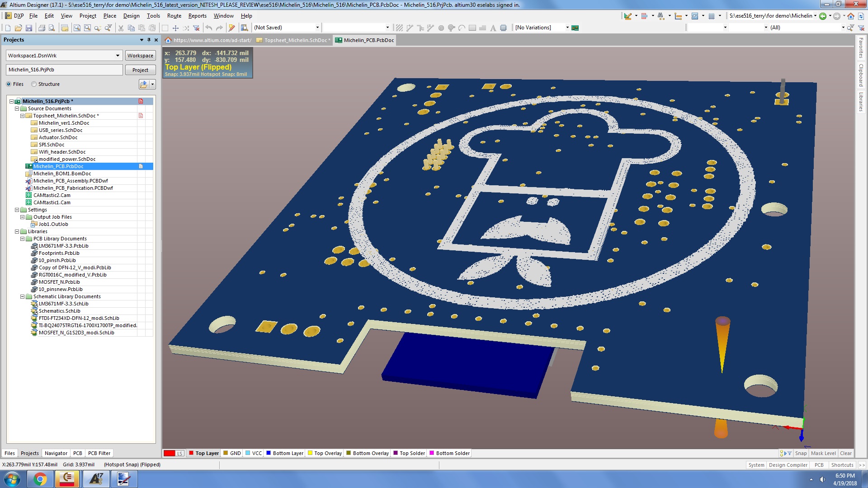
Task: Open the grid settings toolbar icon
Action: pyautogui.click(x=712, y=16)
